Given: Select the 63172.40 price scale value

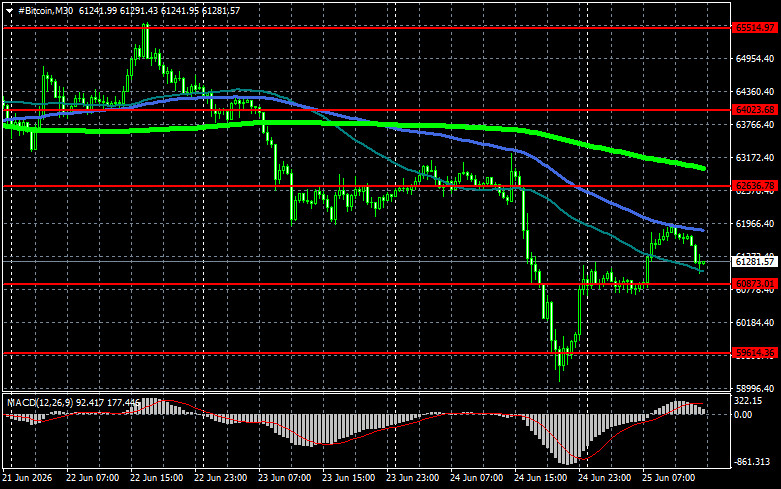Looking at the screenshot, I should tap(755, 157).
